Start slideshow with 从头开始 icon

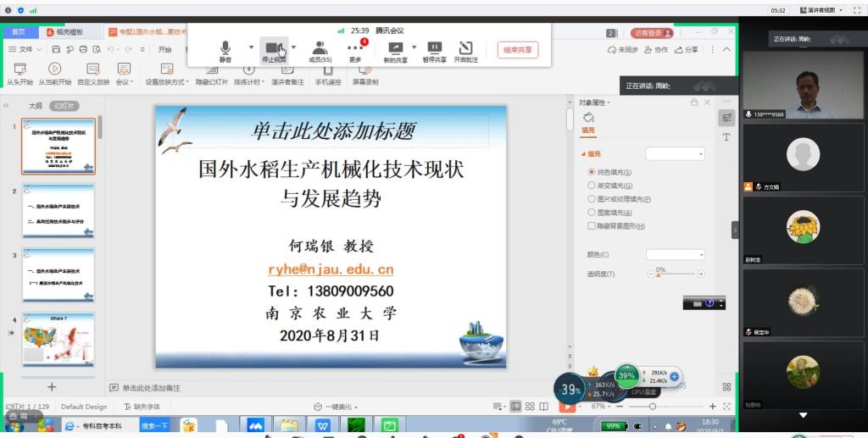[19, 69]
